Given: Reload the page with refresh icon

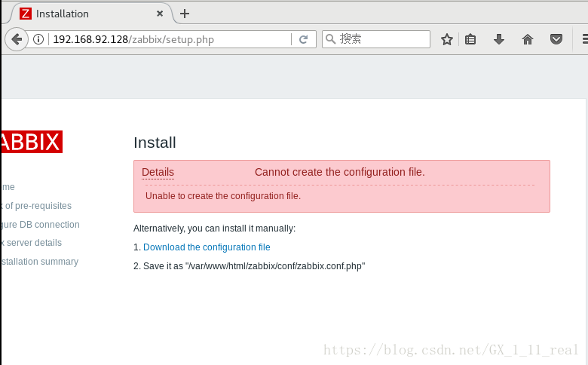Looking at the screenshot, I should (x=303, y=39).
